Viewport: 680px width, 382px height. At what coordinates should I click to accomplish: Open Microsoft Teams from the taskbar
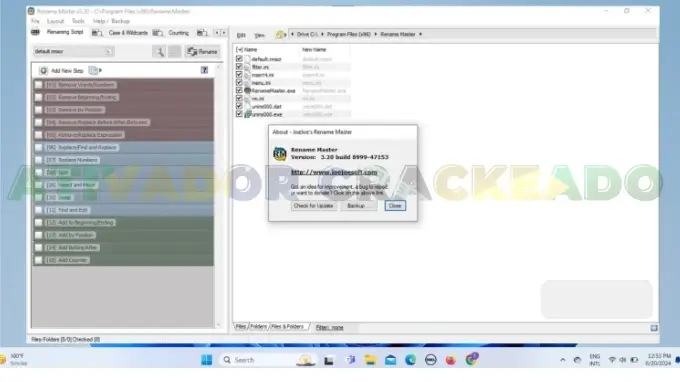[x=350, y=360]
